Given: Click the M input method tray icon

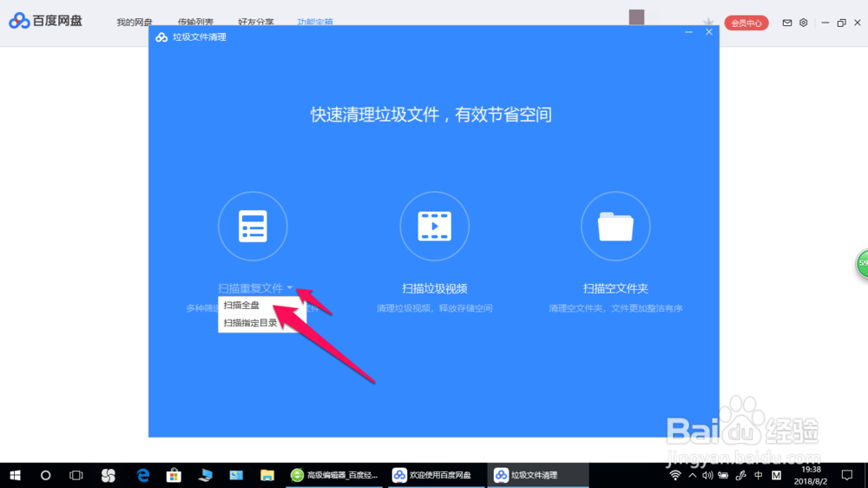Looking at the screenshot, I should (x=777, y=475).
